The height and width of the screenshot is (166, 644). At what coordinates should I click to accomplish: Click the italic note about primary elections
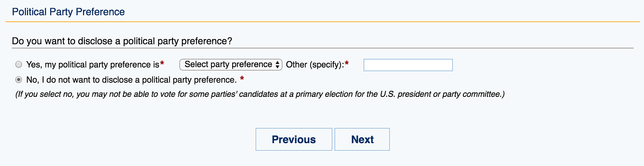point(260,94)
